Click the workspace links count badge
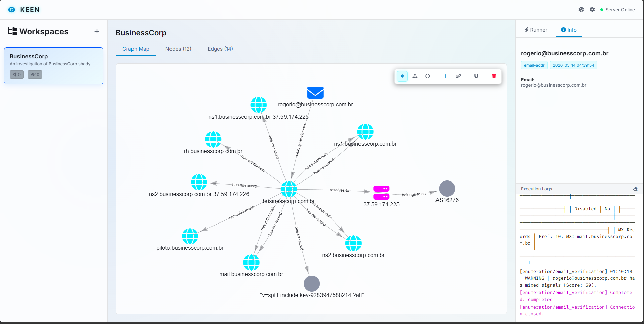Screen dimensions: 644x324 click(x=35, y=75)
